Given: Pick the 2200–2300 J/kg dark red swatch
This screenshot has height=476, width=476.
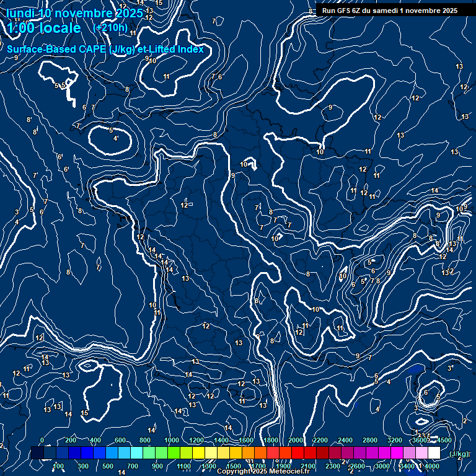Looking at the screenshot, I should [x=322, y=452].
